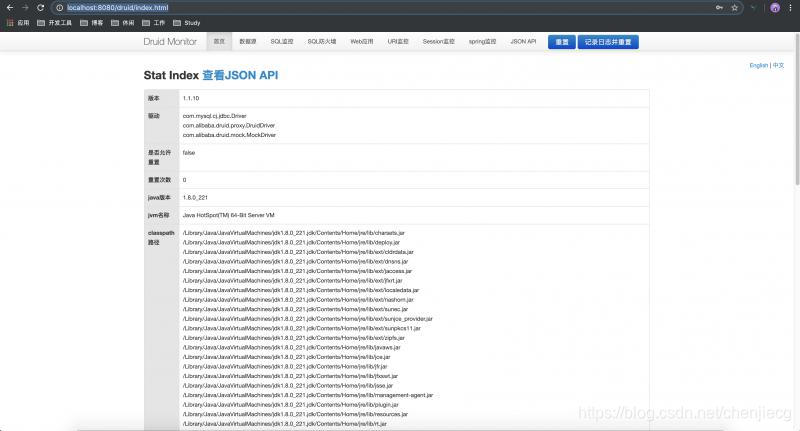
Task: Select the jsse.jar classpath line
Action: click(x=288, y=386)
